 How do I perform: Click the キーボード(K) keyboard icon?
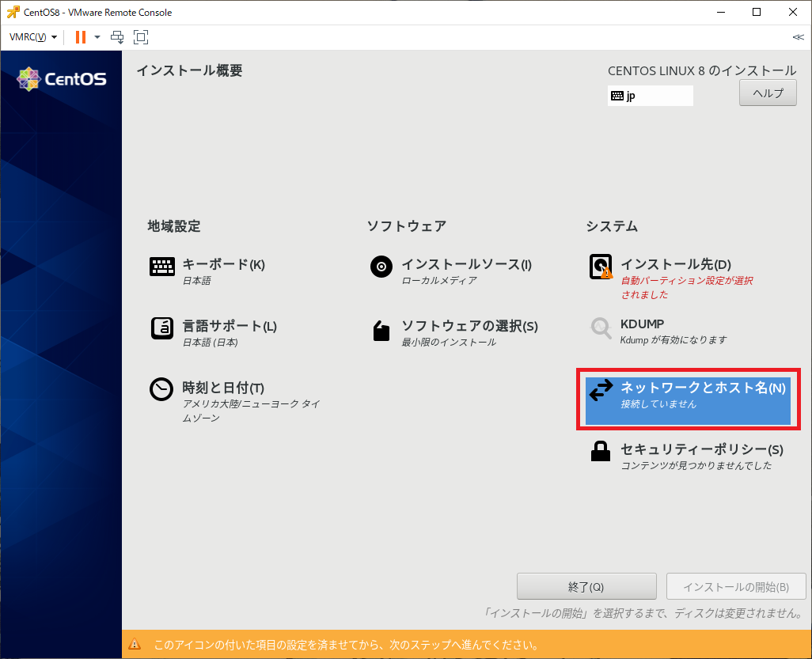coord(162,267)
